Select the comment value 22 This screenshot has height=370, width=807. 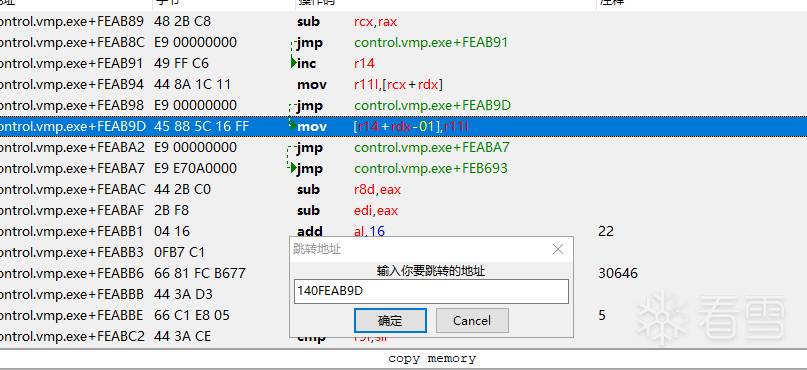(x=606, y=232)
